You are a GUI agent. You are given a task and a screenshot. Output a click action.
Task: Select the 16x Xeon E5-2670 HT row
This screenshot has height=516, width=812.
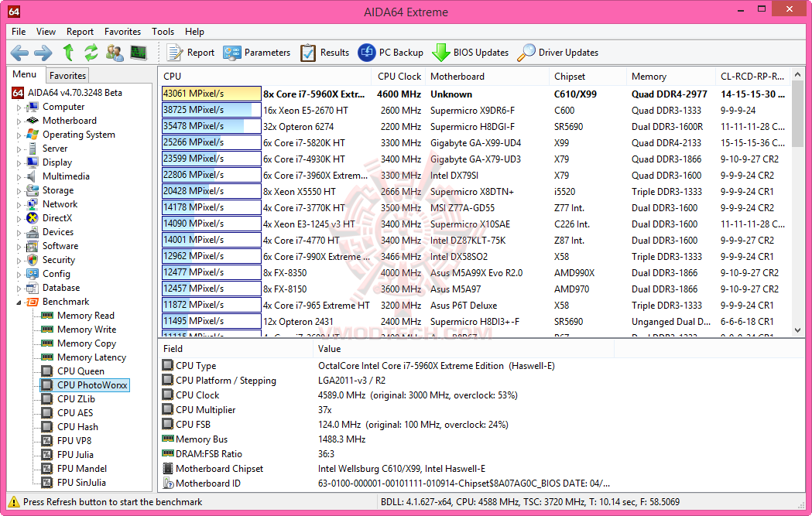click(475, 110)
